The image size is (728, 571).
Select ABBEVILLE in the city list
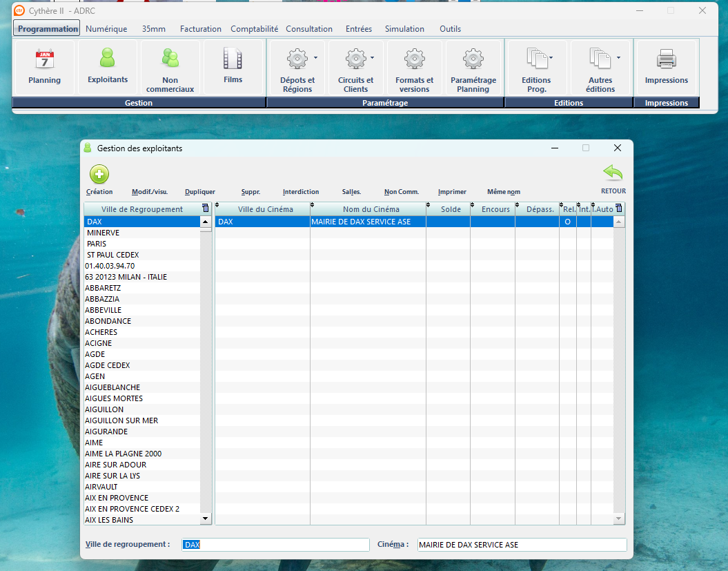(104, 310)
